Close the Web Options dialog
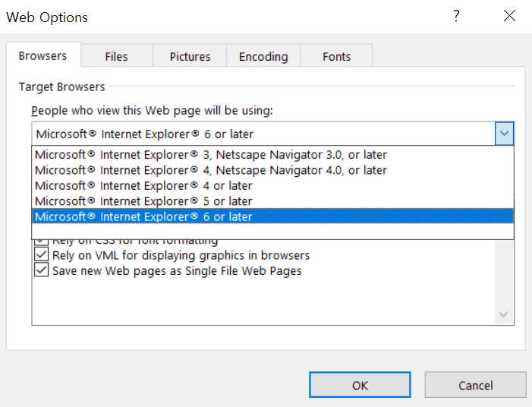The width and height of the screenshot is (532, 407). tap(509, 16)
